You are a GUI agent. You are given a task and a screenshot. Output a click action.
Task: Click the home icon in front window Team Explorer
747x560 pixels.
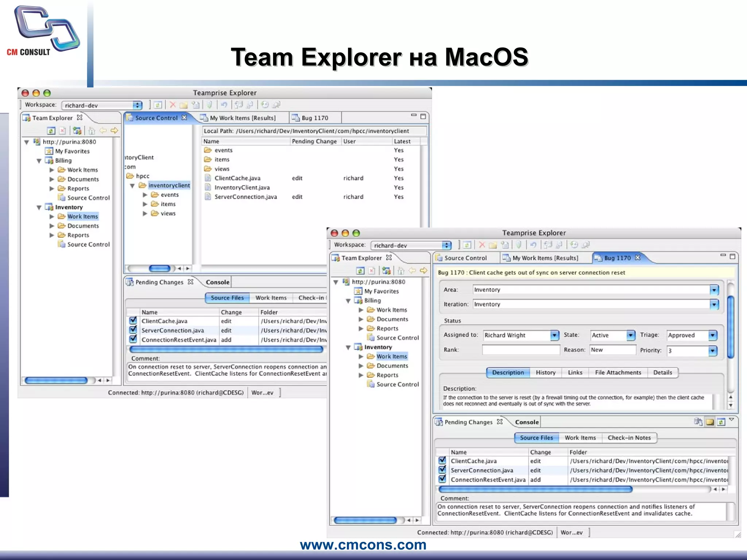pos(401,271)
